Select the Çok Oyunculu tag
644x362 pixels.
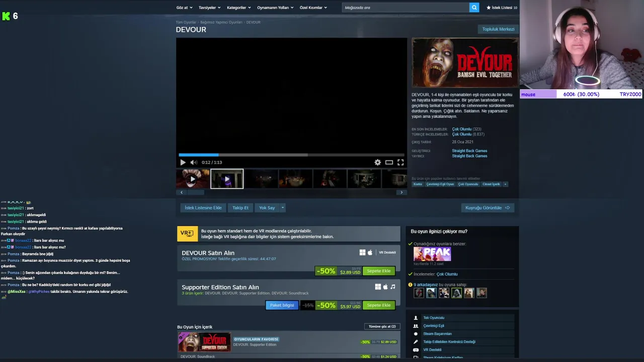click(468, 184)
